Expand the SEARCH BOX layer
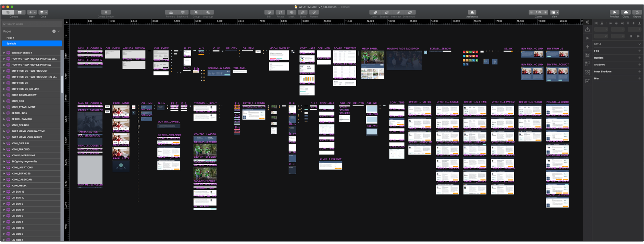 coord(4,113)
